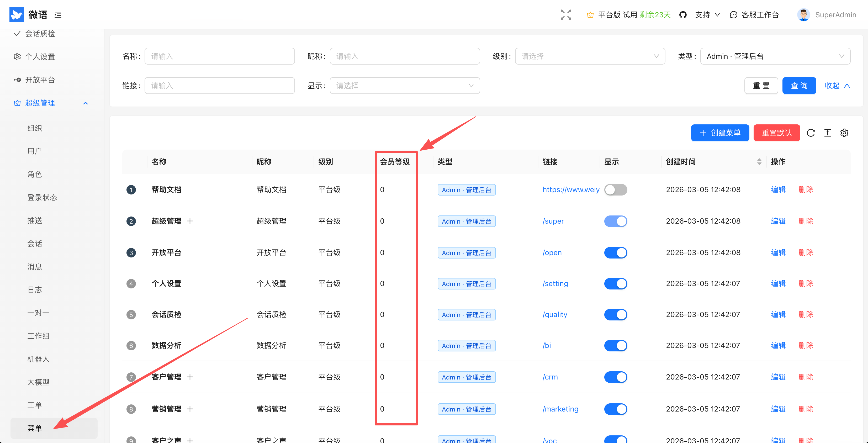Click the crown icon beside 平台版

(590, 15)
